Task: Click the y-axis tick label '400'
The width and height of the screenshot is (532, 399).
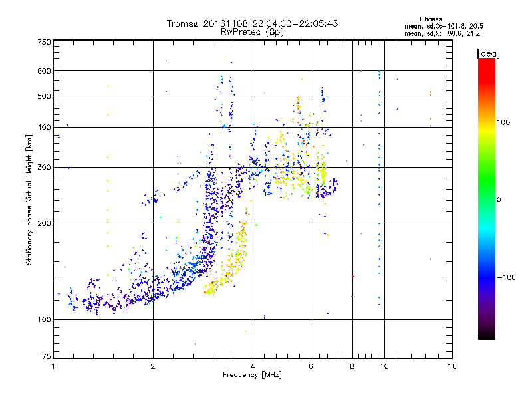Action: pyautogui.click(x=44, y=127)
